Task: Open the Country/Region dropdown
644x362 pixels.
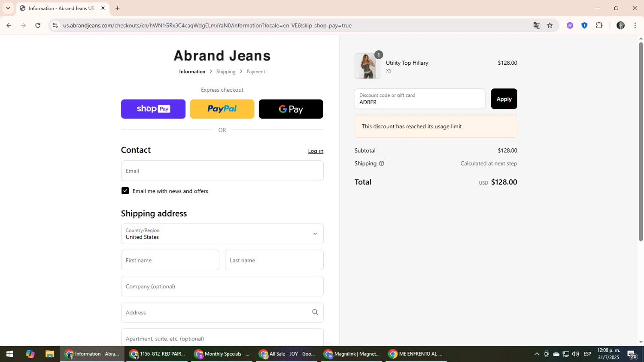Action: click(222, 234)
